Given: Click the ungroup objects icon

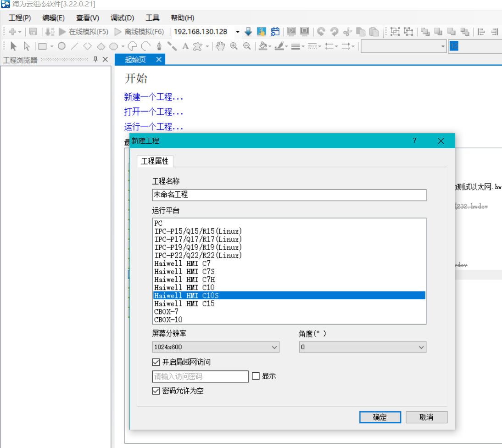Looking at the screenshot, I should (408, 32).
